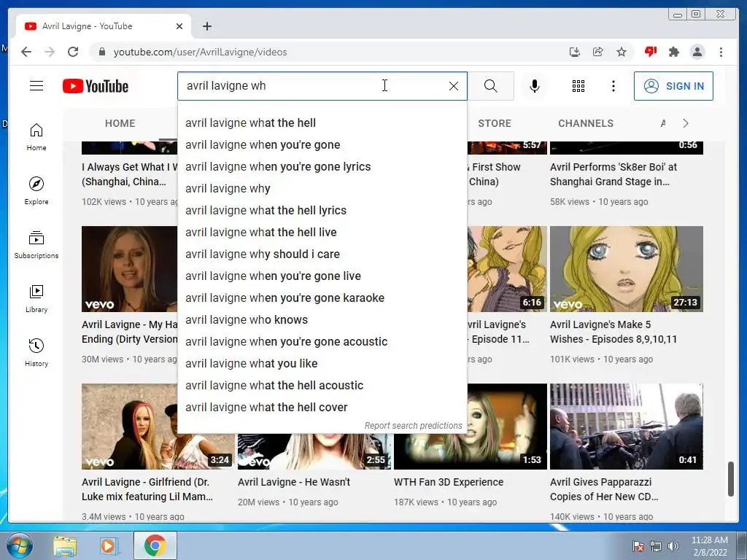Click the SIGN IN button
Screen dimensions: 747x560
tap(673, 86)
